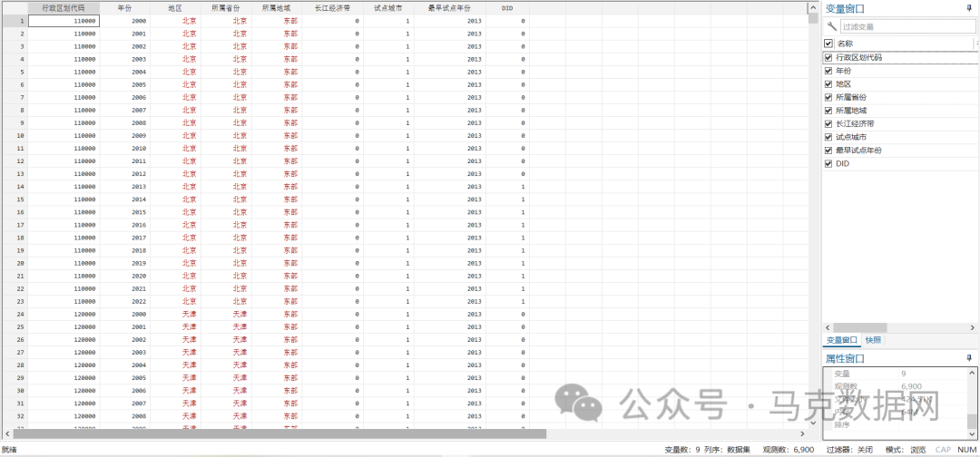
Task: Uncheck the 长江经济带 variable checkbox
Action: 828,123
